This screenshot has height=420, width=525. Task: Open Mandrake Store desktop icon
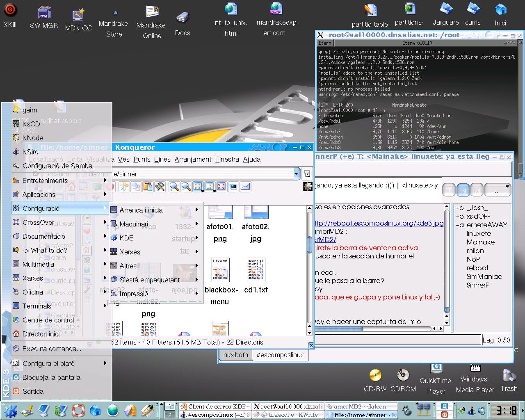[x=114, y=24]
